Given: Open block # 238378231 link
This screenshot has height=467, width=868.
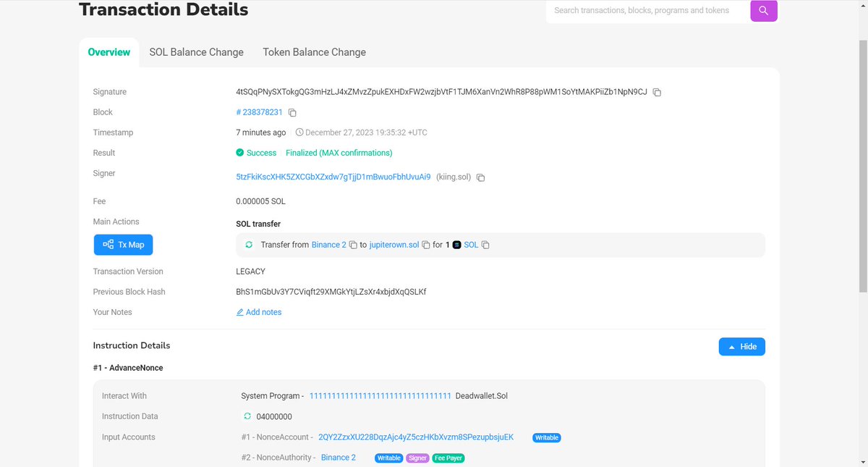Looking at the screenshot, I should tap(259, 112).
